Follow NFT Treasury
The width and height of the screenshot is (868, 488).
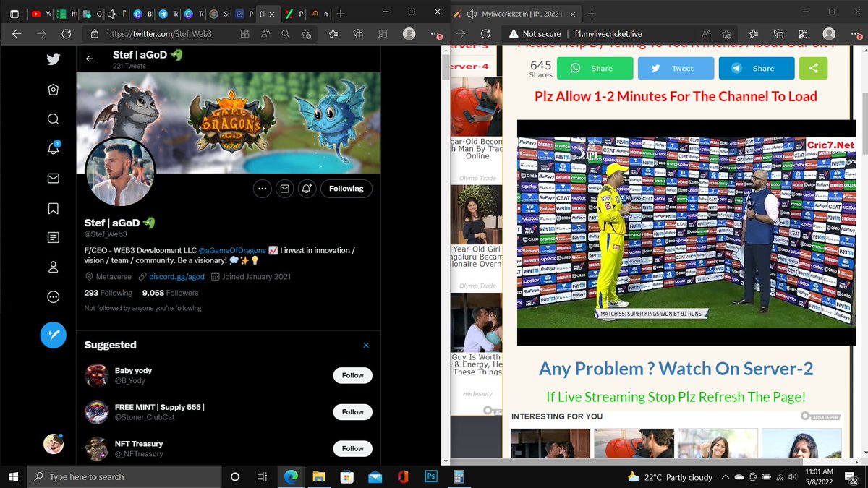[x=352, y=448]
